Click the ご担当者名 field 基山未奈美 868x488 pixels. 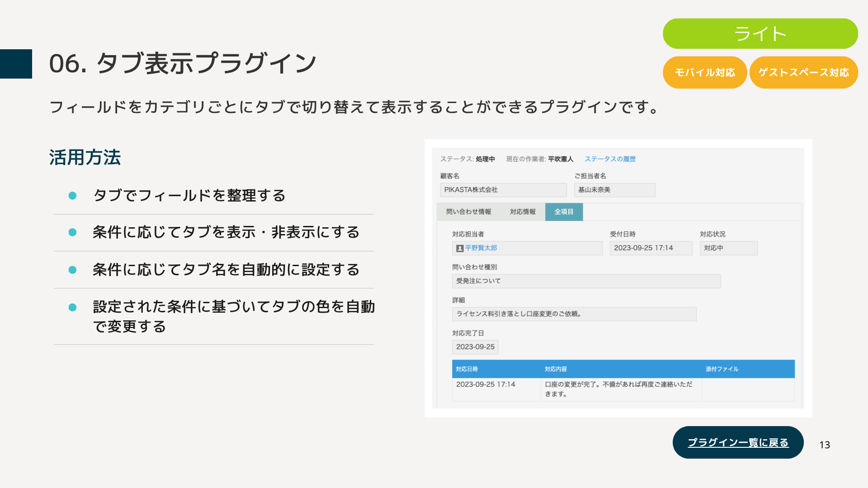(614, 190)
